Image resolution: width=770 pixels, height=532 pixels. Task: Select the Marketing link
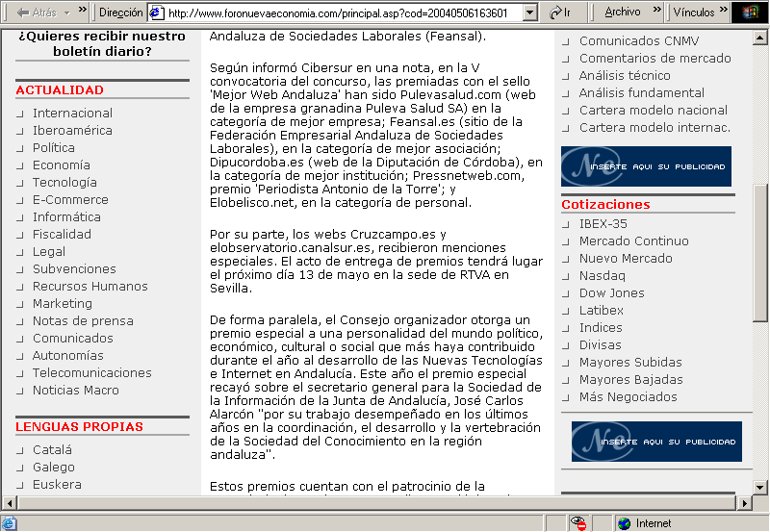62,303
